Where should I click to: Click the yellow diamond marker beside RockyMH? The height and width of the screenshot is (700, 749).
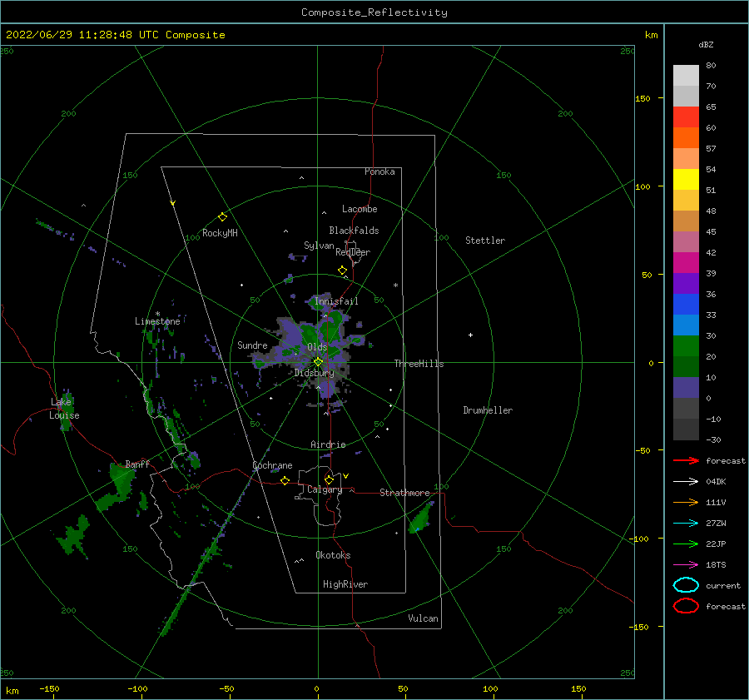point(222,217)
